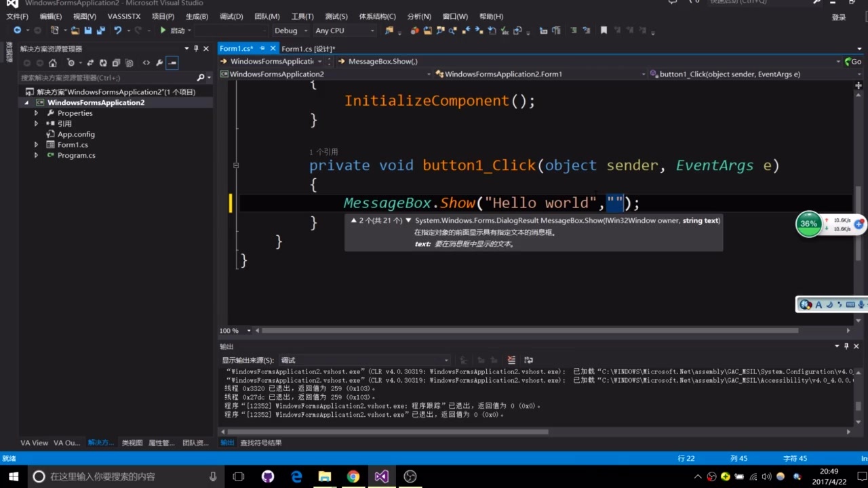The height and width of the screenshot is (488, 868).
Task: Open the 调试(D) Debug menu
Action: (232, 16)
